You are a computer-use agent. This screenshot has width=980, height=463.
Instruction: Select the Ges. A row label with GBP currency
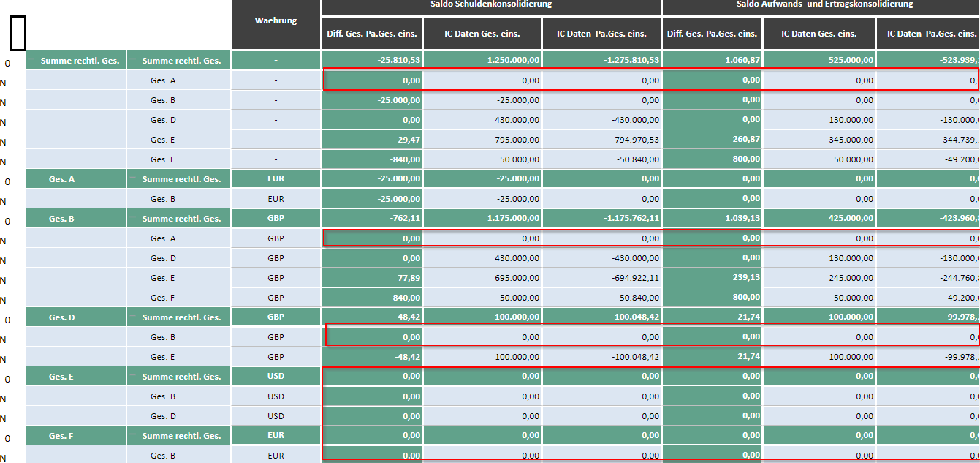coord(179,238)
